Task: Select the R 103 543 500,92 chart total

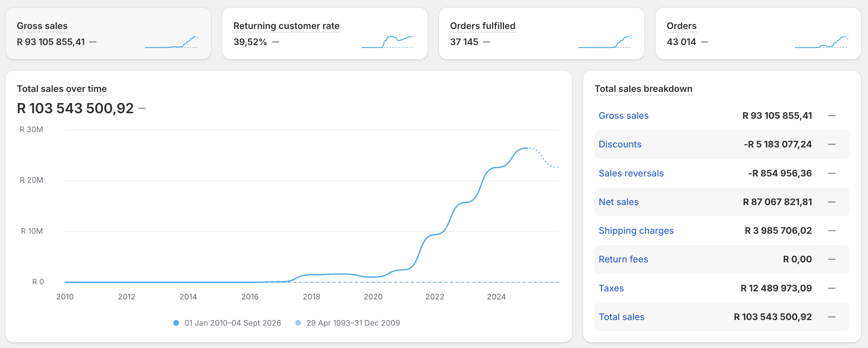Action: click(x=75, y=108)
